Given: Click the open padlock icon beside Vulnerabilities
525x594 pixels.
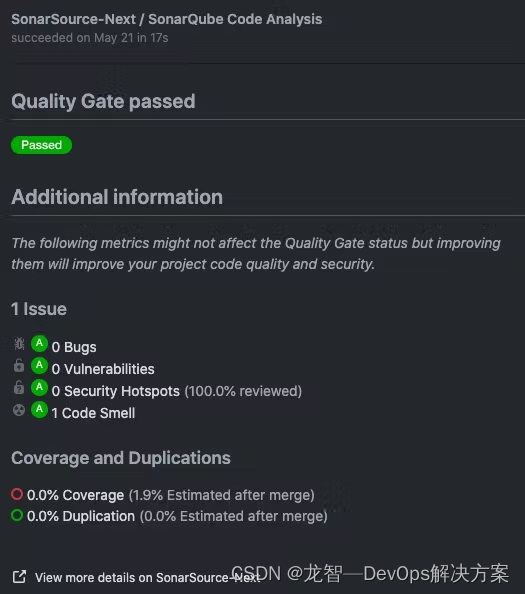Looking at the screenshot, I should click(19, 366).
